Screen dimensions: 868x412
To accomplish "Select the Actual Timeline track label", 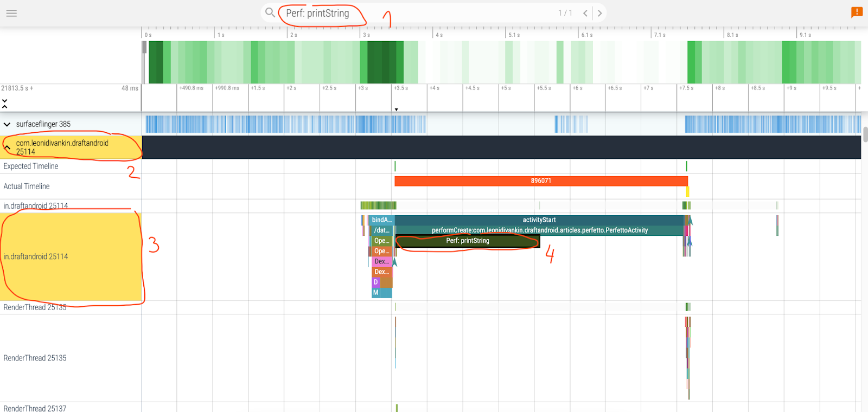I will 27,186.
